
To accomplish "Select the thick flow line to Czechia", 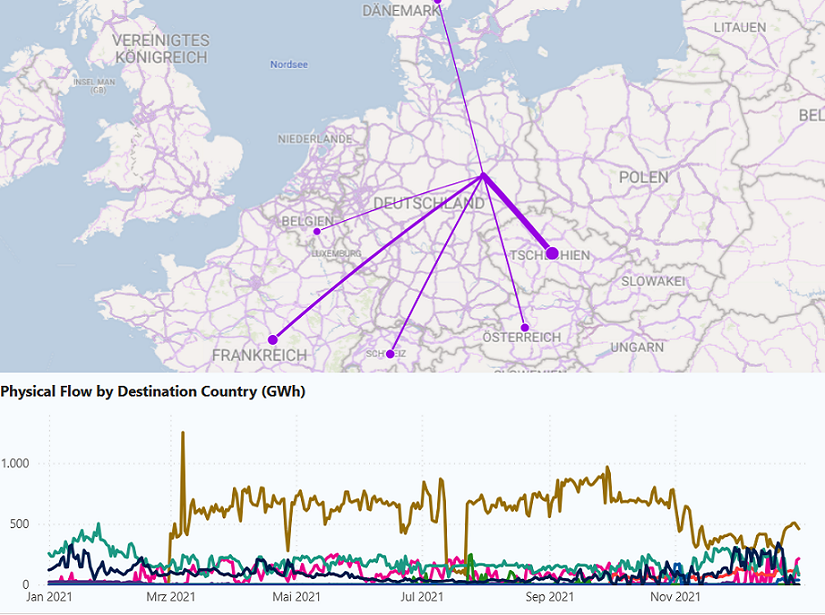I will [517, 214].
